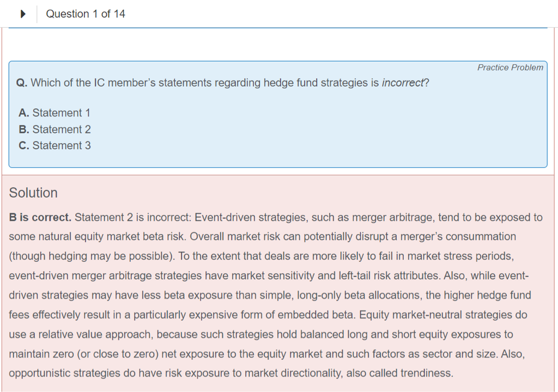Click the Practice Problem label
Screen dimensions: 558x392
510,68
